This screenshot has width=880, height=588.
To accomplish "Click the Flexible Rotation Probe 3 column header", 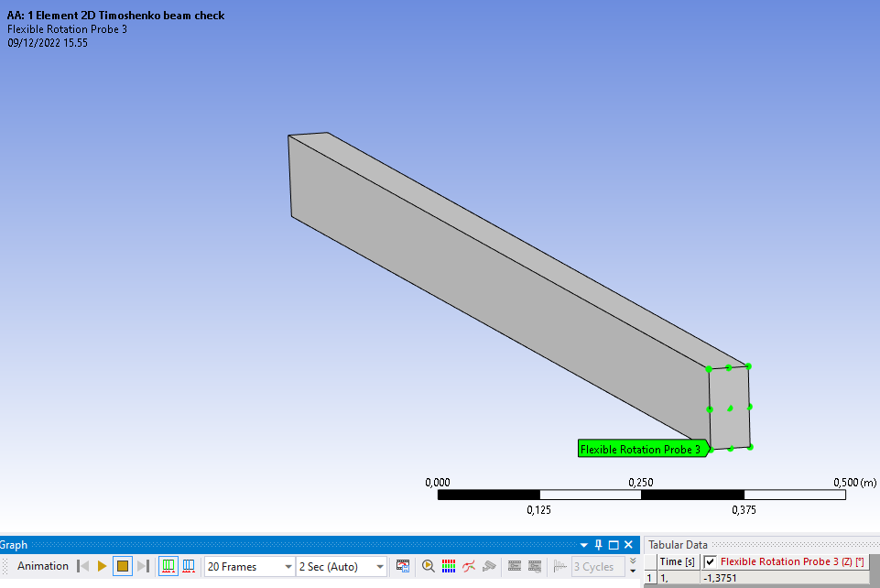I will point(785,561).
